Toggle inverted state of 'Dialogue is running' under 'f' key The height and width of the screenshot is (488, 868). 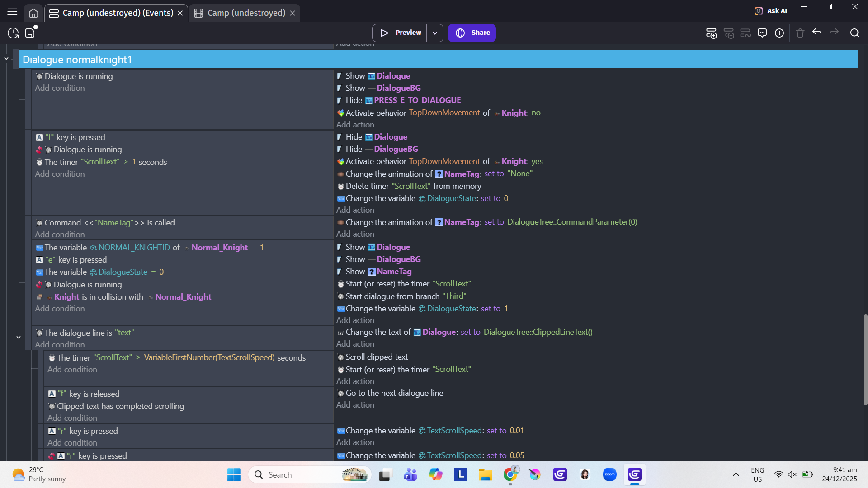click(x=39, y=150)
